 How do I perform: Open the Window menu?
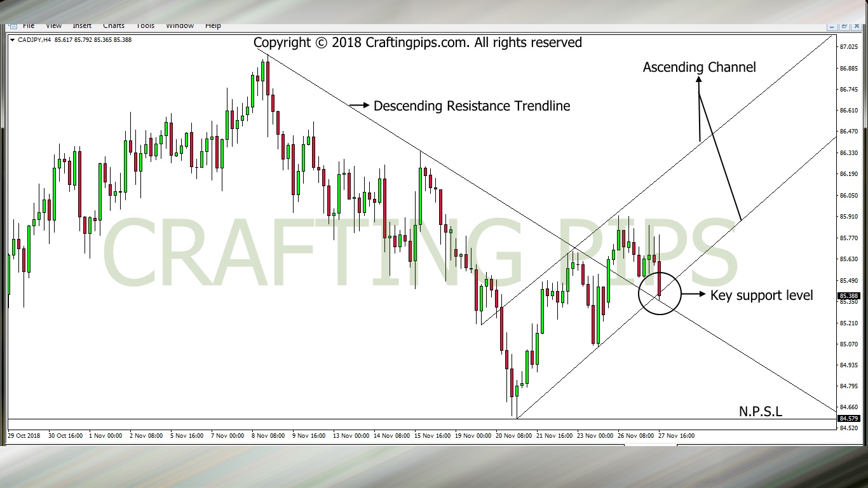(180, 26)
